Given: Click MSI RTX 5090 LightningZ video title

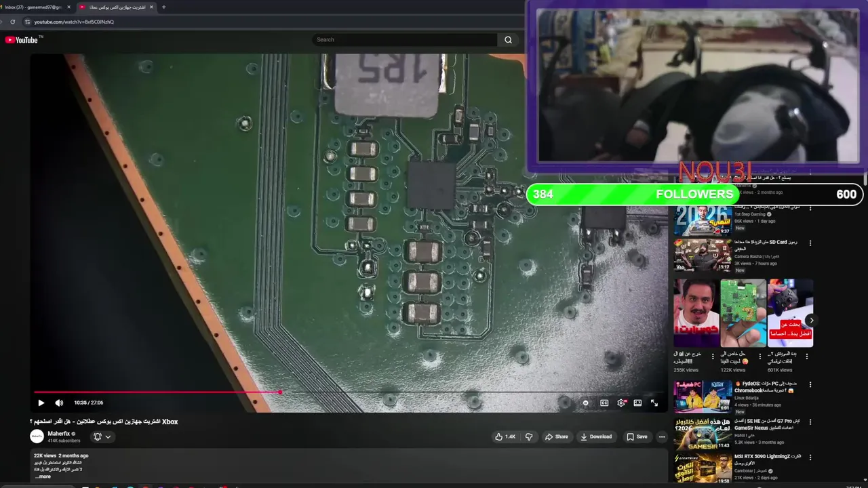Looking at the screenshot, I should [767, 460].
